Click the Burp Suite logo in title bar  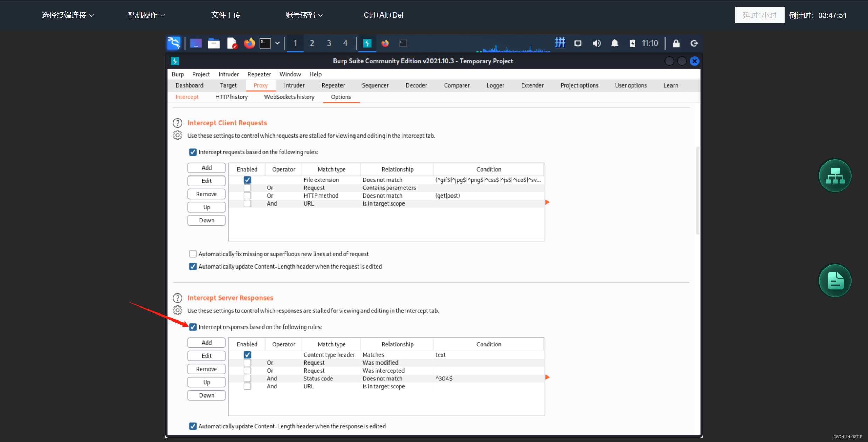[175, 61]
